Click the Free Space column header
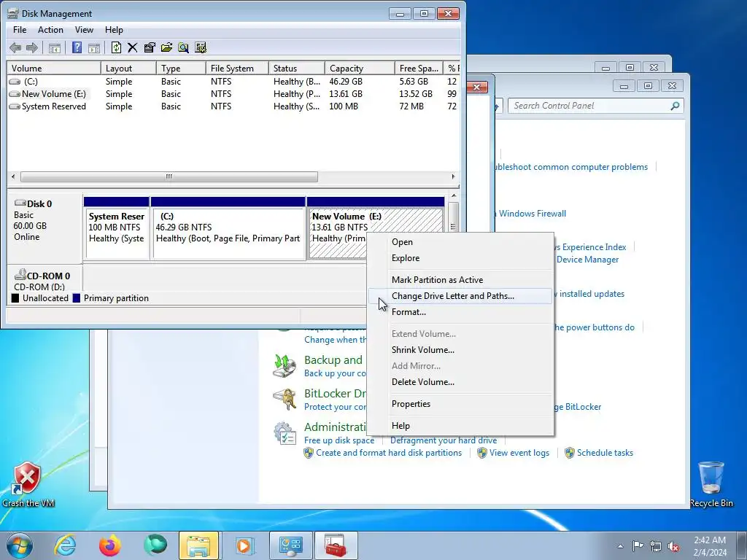Image resolution: width=747 pixels, height=560 pixels. 419,68
